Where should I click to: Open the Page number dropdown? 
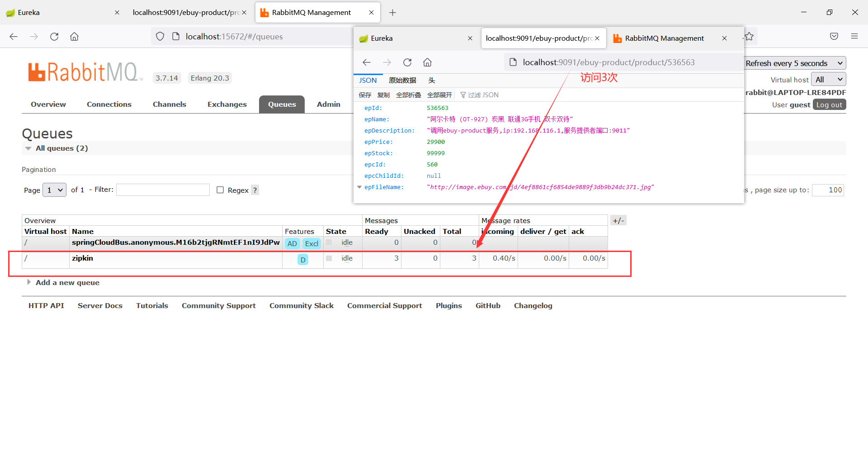tap(54, 190)
